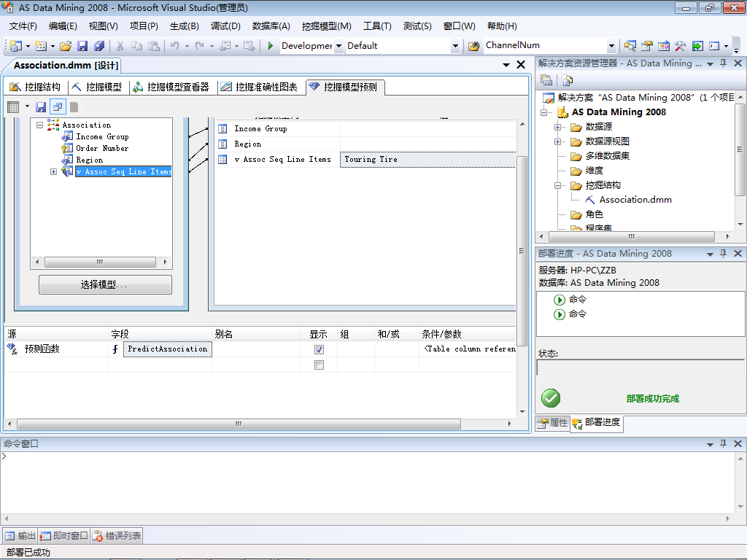Select Association.dmm in Solution Explorer
The width and height of the screenshot is (747, 560).
635,200
